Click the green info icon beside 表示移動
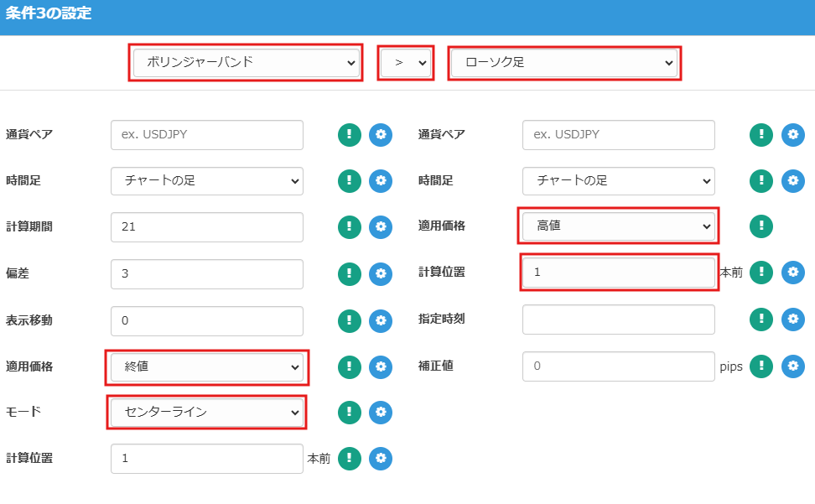 click(x=350, y=320)
